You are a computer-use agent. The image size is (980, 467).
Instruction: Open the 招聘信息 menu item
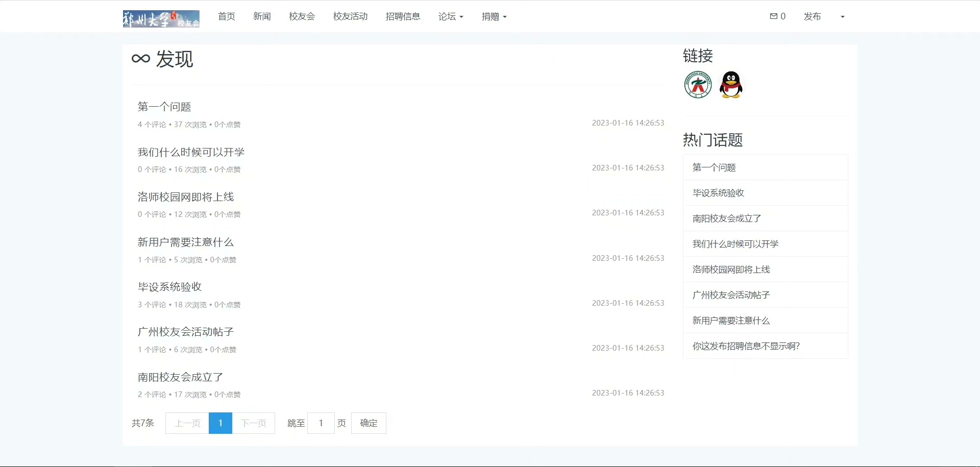(x=403, y=16)
